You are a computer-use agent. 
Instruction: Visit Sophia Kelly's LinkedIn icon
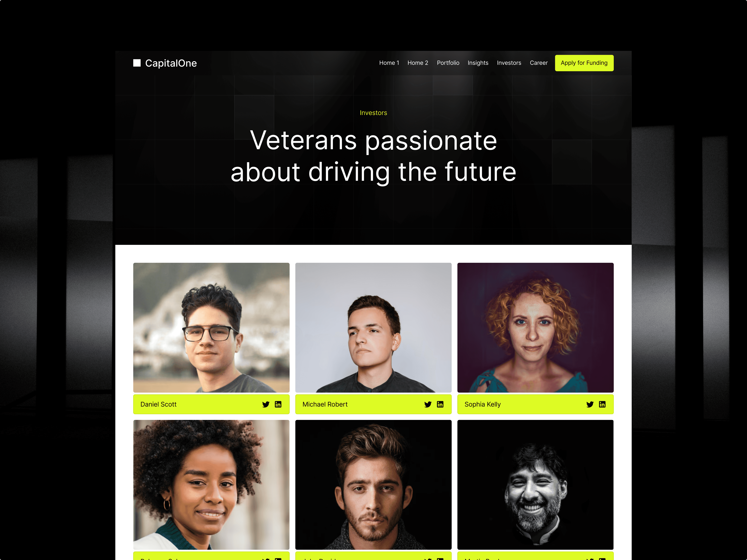tap(602, 404)
